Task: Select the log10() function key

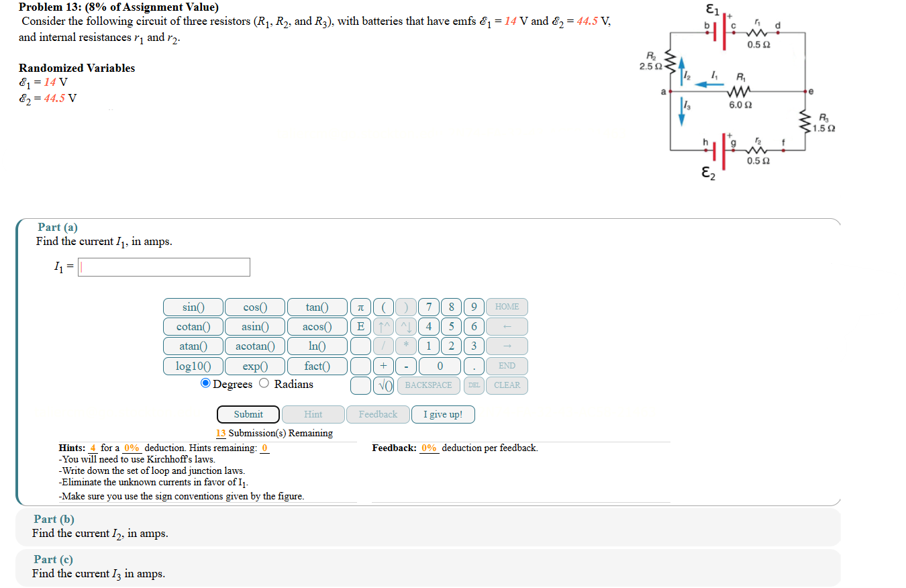Action: tap(193, 366)
